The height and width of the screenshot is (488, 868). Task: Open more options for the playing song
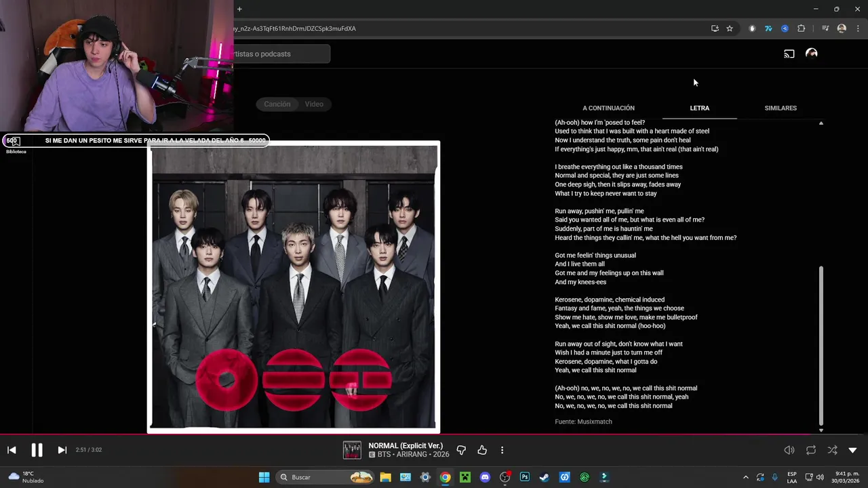(502, 450)
